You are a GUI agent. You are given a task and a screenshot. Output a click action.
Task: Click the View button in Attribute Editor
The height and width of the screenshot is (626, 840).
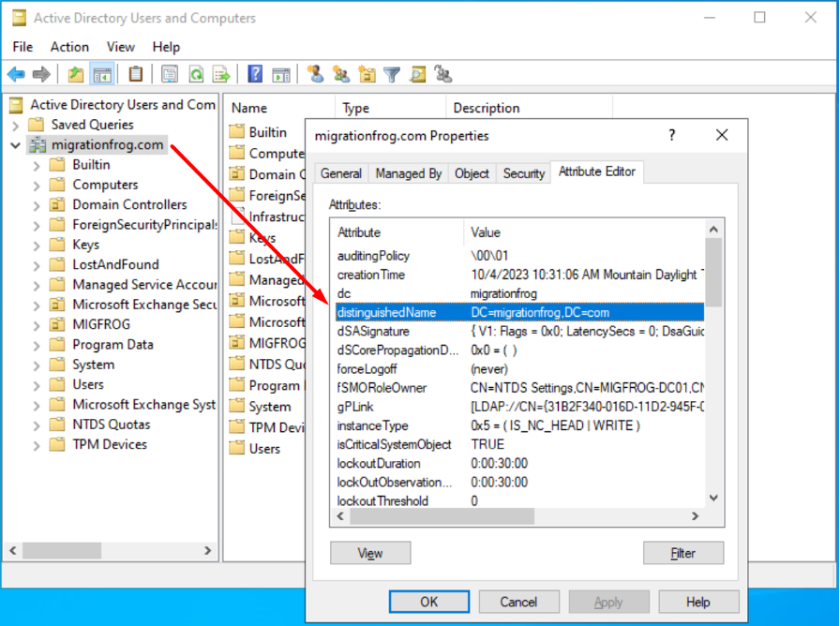pos(369,553)
